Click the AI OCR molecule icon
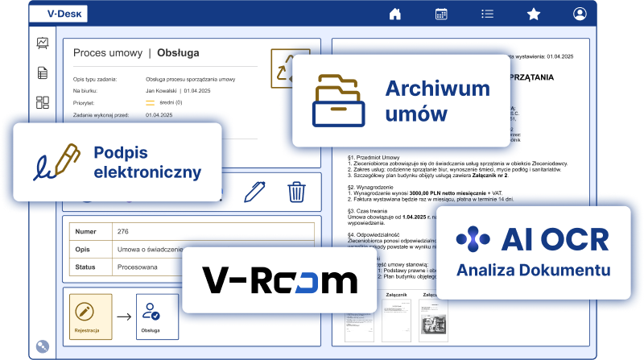 coord(473,238)
